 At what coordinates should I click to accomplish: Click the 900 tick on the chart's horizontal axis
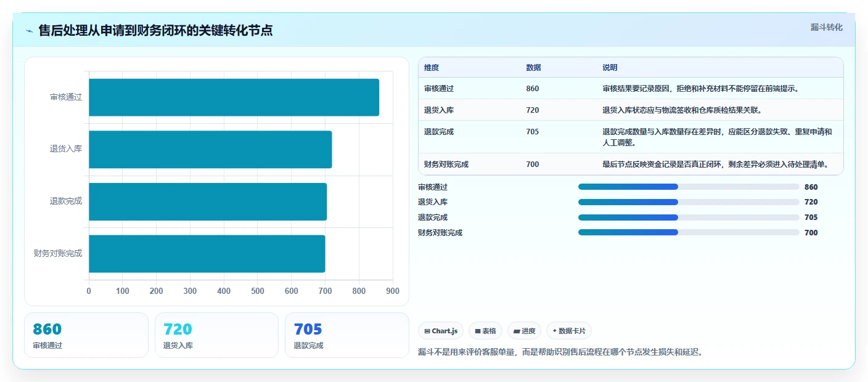[393, 291]
